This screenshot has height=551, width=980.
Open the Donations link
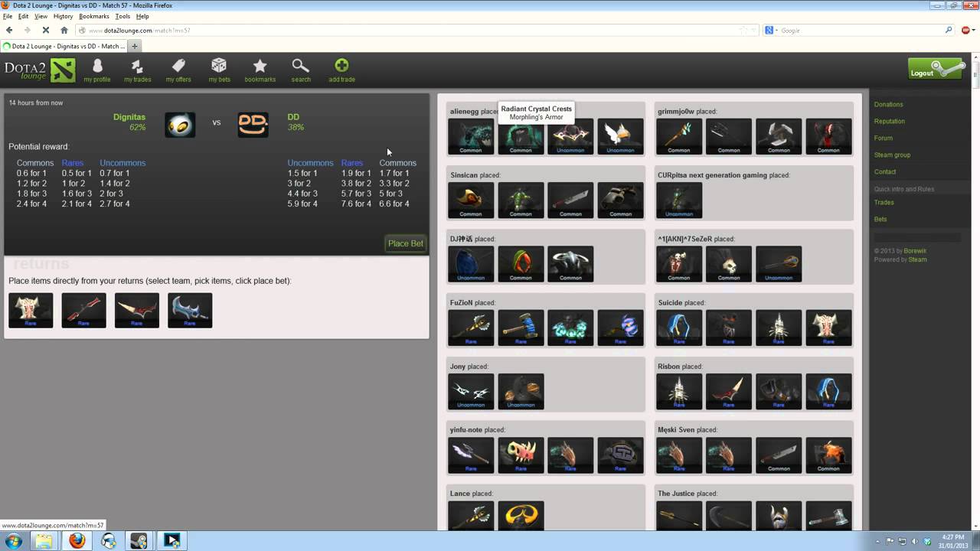[888, 104]
